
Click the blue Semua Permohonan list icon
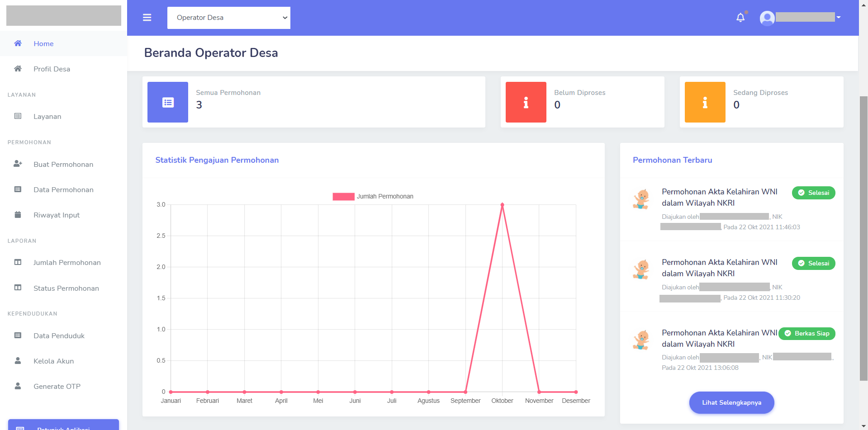click(168, 102)
